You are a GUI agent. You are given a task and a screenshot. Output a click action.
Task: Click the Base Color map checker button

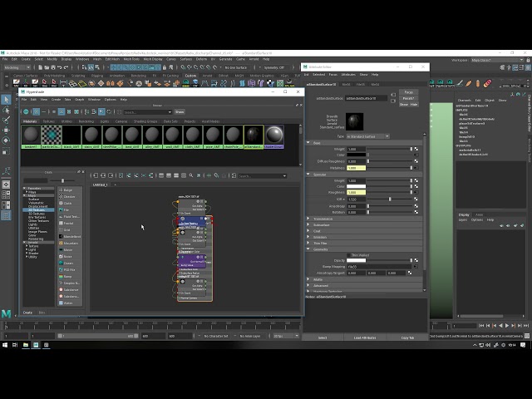(x=415, y=155)
